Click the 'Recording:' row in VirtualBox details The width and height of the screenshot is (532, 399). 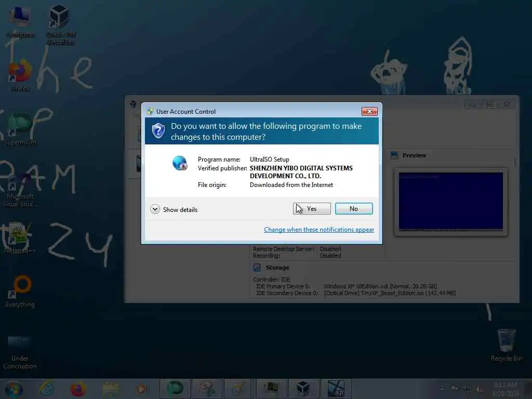(297, 256)
